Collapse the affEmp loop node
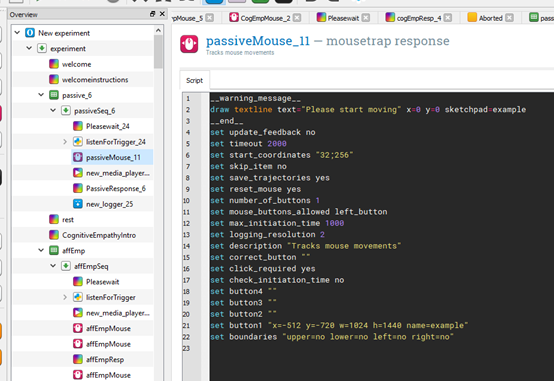 tap(41, 251)
